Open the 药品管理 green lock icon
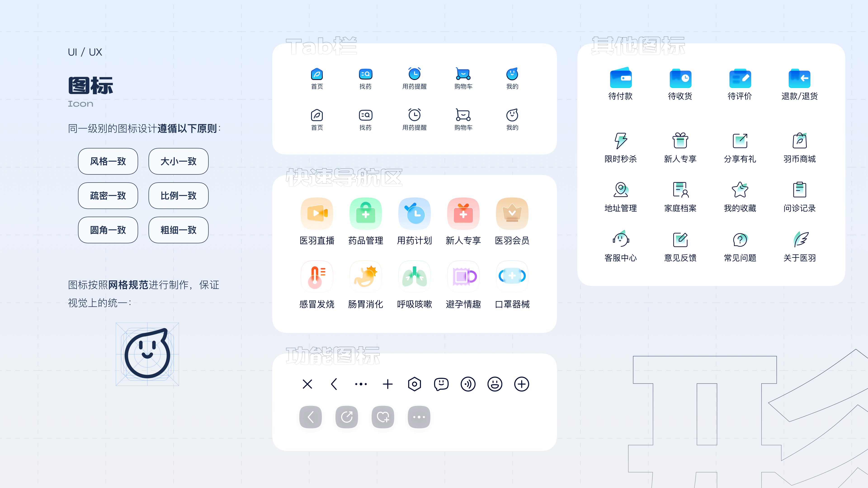868x488 pixels. pos(366,213)
